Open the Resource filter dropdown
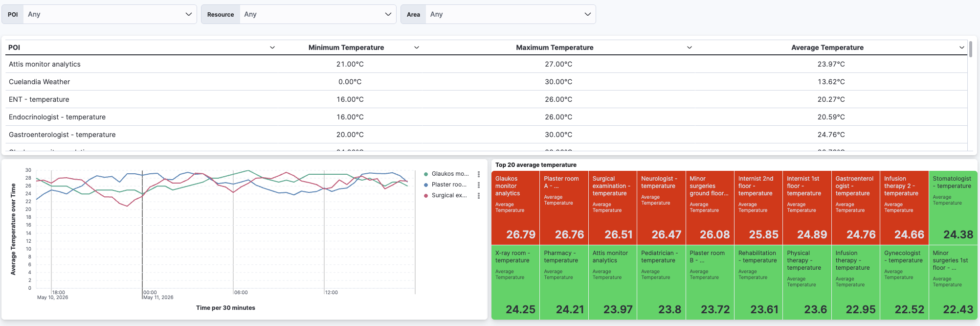Image resolution: width=980 pixels, height=326 pixels. click(298, 14)
